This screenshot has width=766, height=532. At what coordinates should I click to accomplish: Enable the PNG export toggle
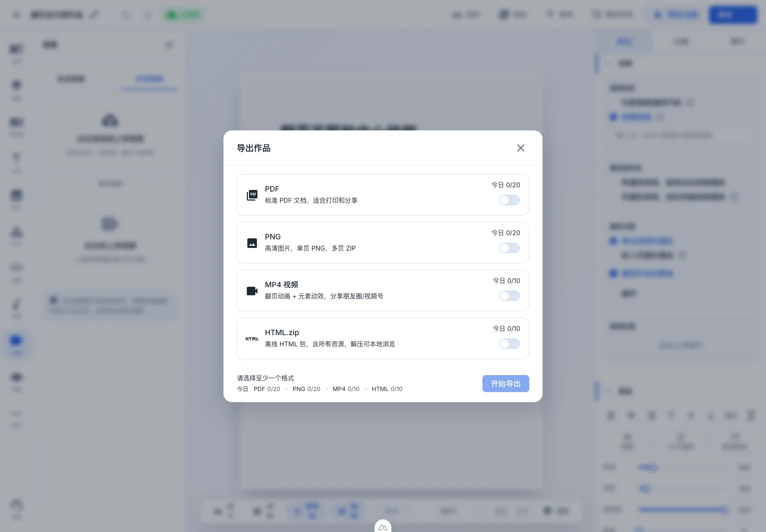point(509,248)
